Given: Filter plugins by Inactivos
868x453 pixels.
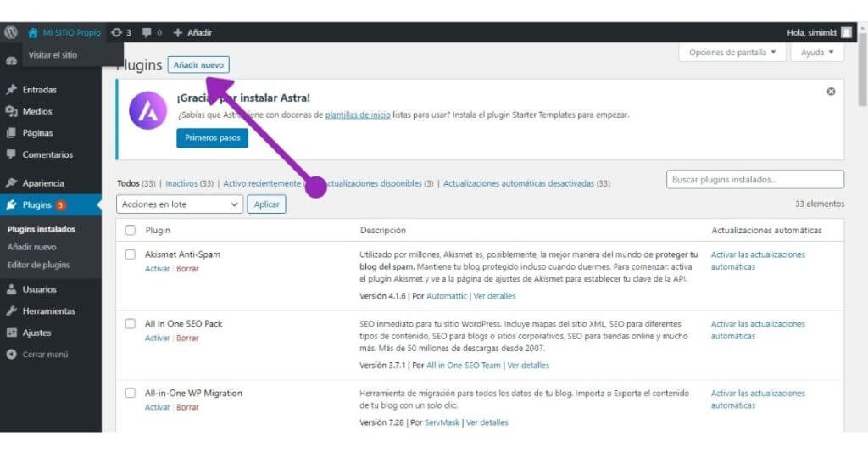Looking at the screenshot, I should click(x=181, y=183).
